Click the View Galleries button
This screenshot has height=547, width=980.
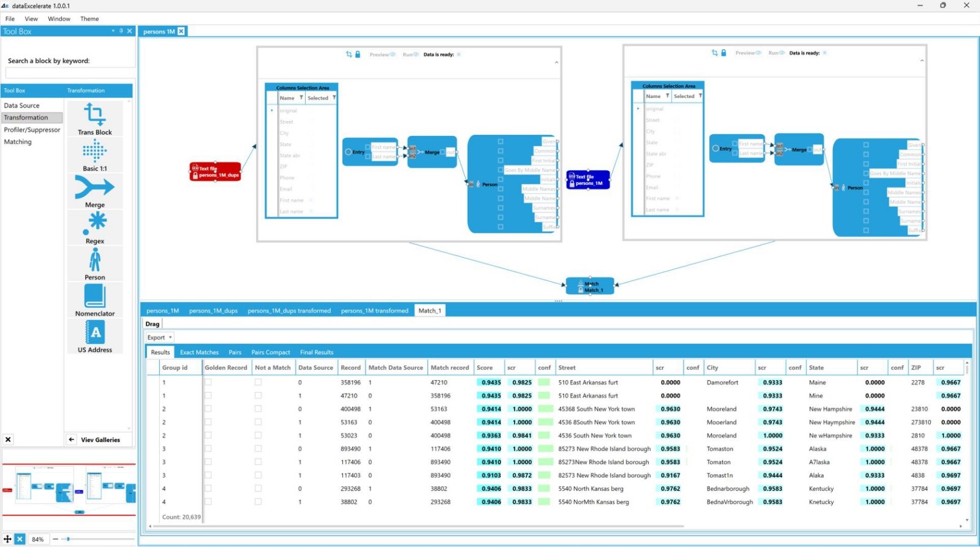tap(100, 440)
